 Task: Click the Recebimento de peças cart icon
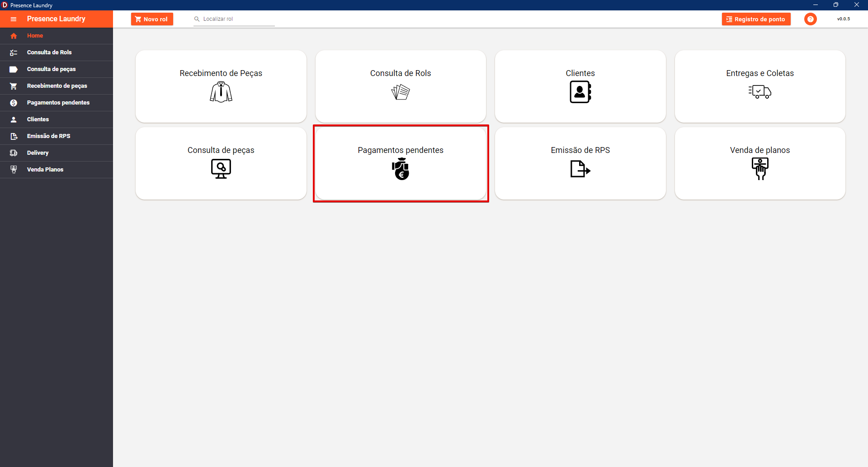(x=14, y=86)
